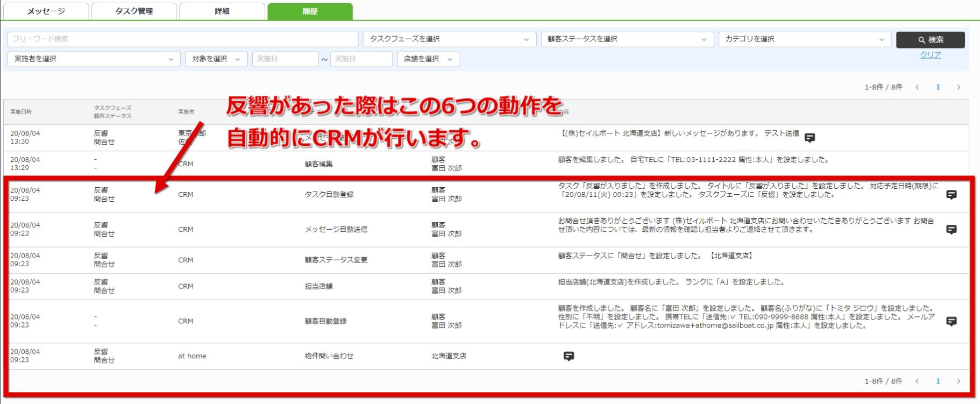Click タスク自動登録 category cell
Image resolution: width=980 pixels, height=404 pixels.
[329, 195]
